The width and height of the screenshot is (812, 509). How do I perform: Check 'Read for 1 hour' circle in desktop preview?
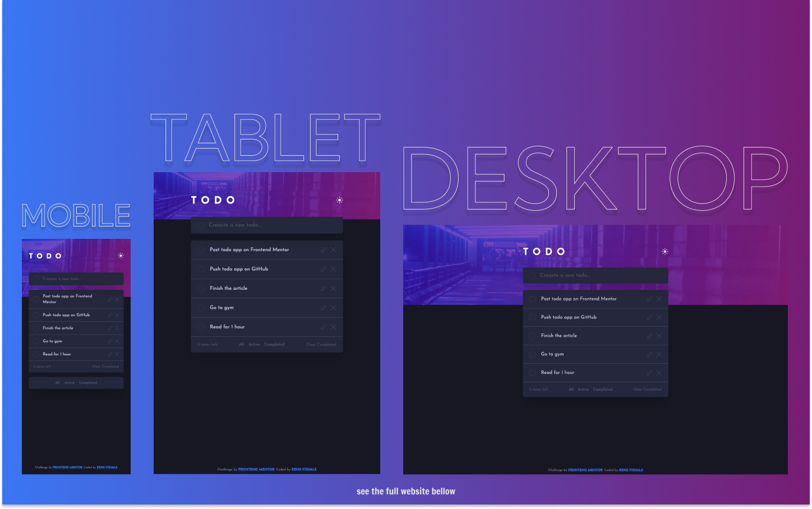pyautogui.click(x=532, y=373)
